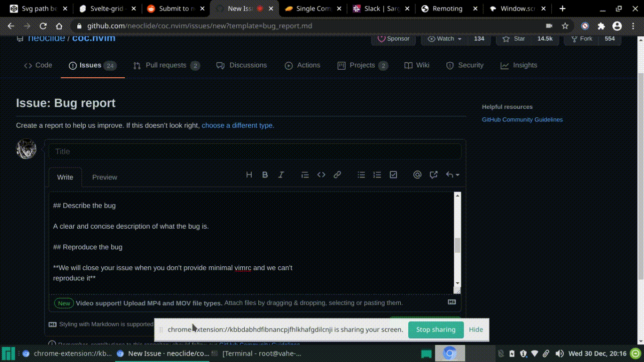
Task: Click the text area scrollbar thumb
Action: tap(457, 246)
